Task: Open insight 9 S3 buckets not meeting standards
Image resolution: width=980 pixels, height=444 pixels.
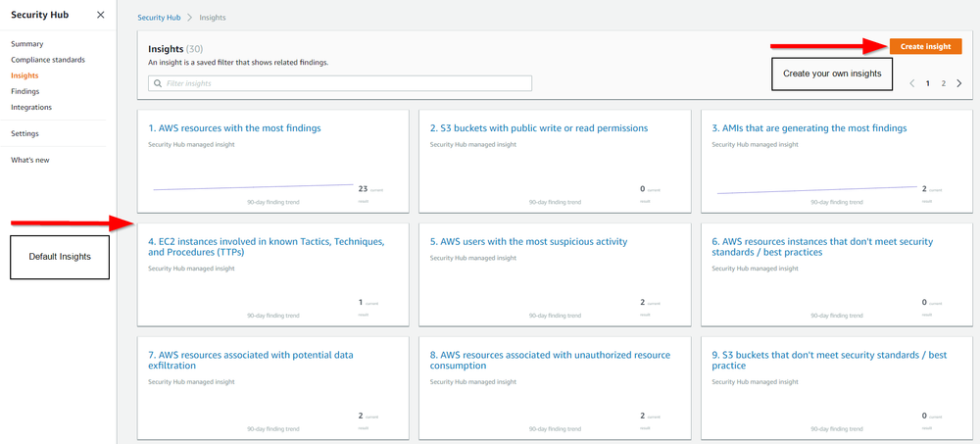Action: point(829,361)
